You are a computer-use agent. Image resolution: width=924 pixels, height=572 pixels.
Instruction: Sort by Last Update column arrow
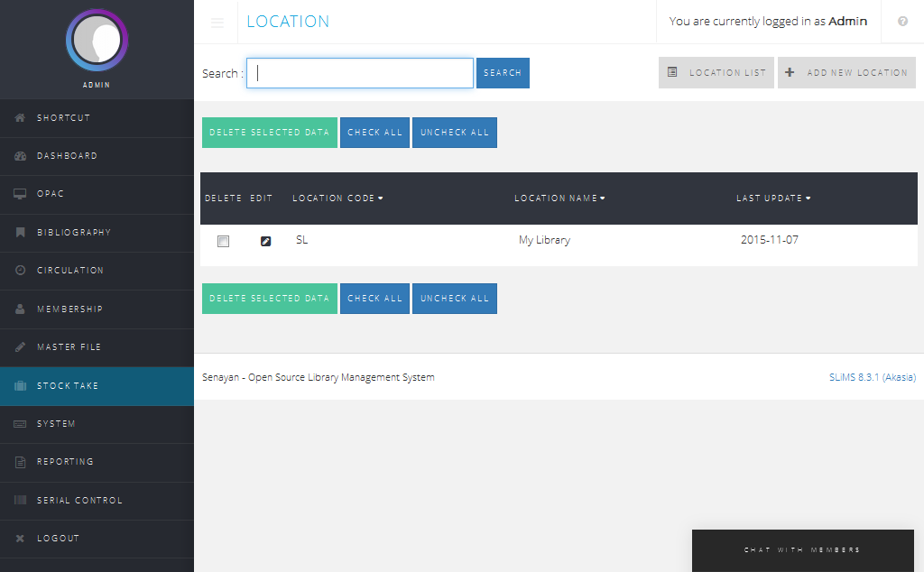808,198
